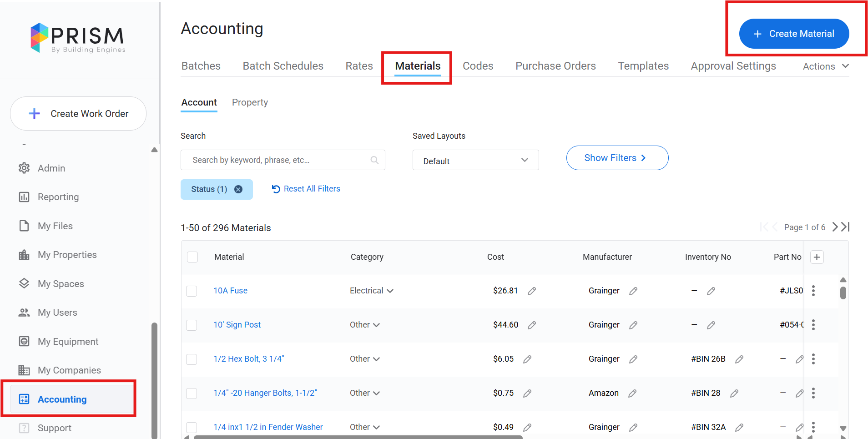Switch to the Batch Schedules tab
Viewport: 868px width, 439px height.
point(283,66)
